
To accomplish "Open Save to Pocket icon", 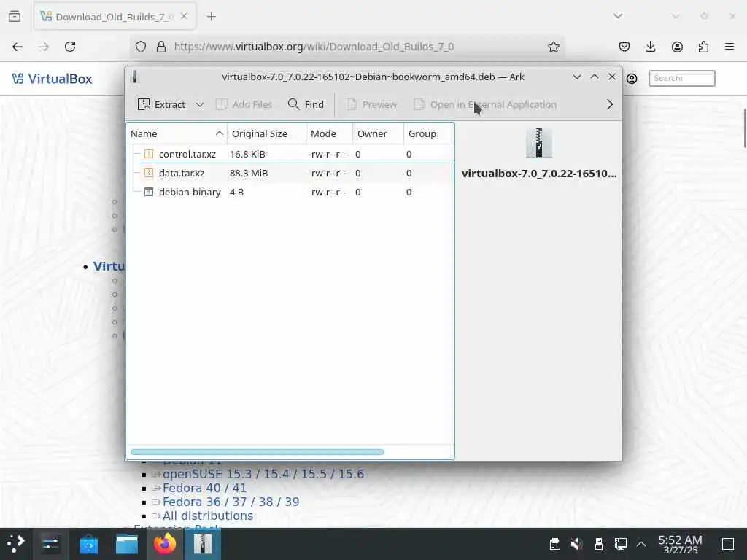I will [x=624, y=47].
